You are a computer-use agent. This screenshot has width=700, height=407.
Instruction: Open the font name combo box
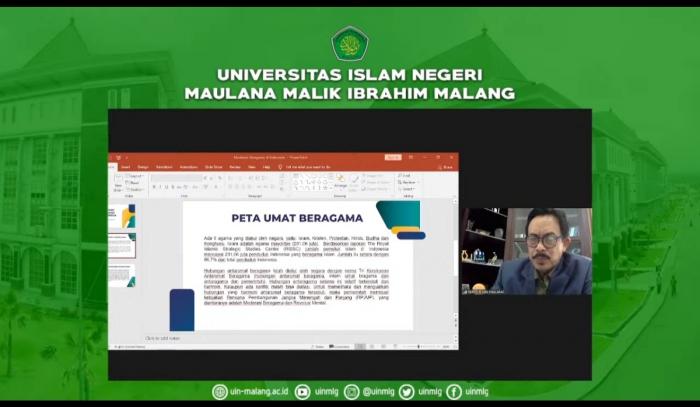point(177,178)
